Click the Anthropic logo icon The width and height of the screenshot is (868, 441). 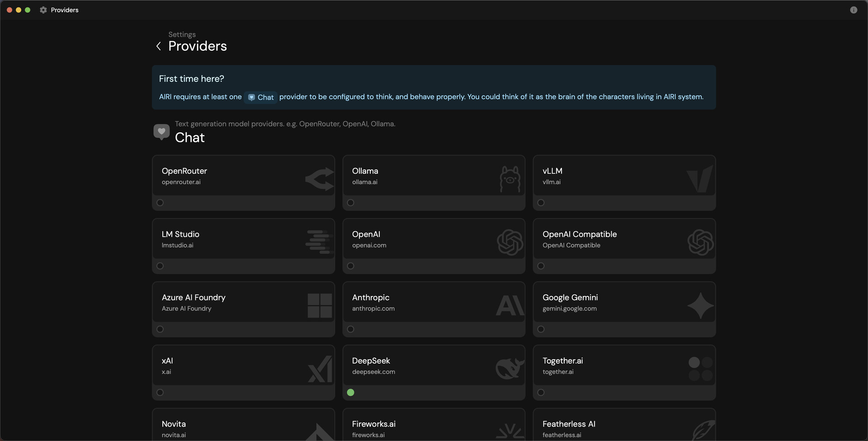[510, 305]
